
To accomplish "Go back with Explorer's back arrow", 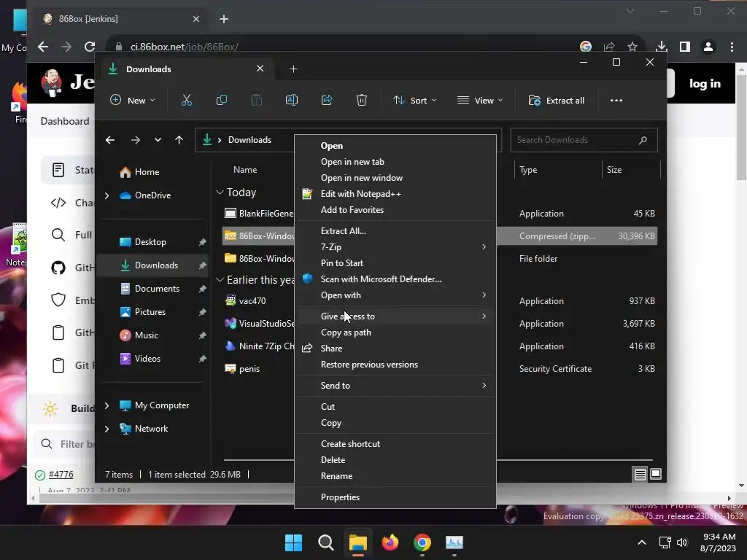I will 110,140.
